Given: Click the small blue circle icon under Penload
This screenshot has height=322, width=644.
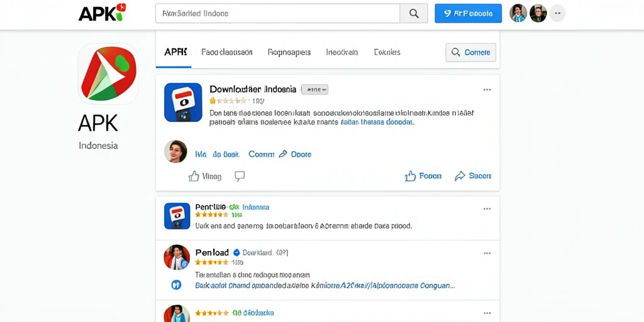Looking at the screenshot, I should (176, 285).
